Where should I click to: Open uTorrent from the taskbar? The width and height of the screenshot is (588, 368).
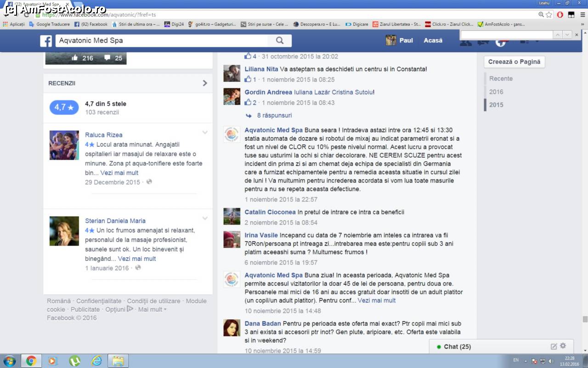click(x=74, y=361)
